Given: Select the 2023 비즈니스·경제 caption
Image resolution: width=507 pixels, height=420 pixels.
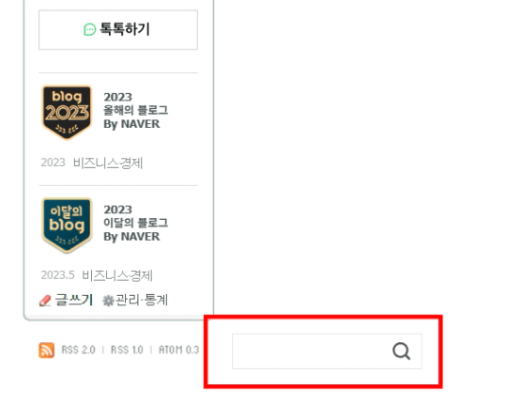Looking at the screenshot, I should (x=91, y=163).
